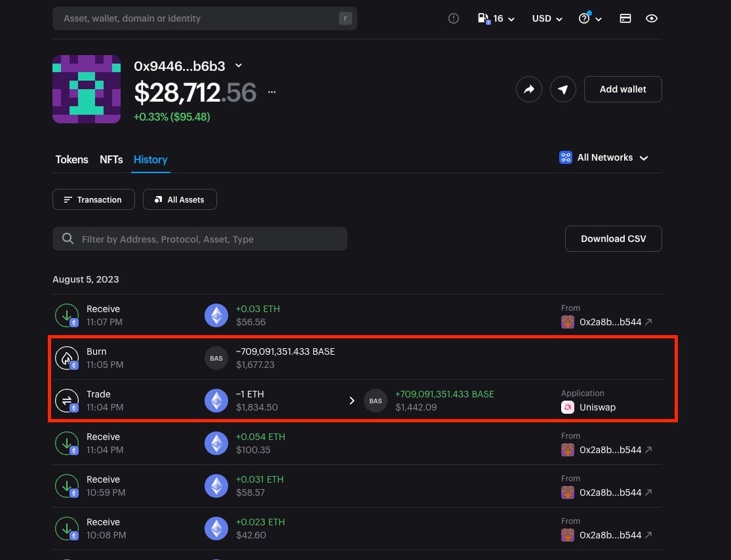Click the Receive icon at 10:59 PM

click(x=67, y=486)
